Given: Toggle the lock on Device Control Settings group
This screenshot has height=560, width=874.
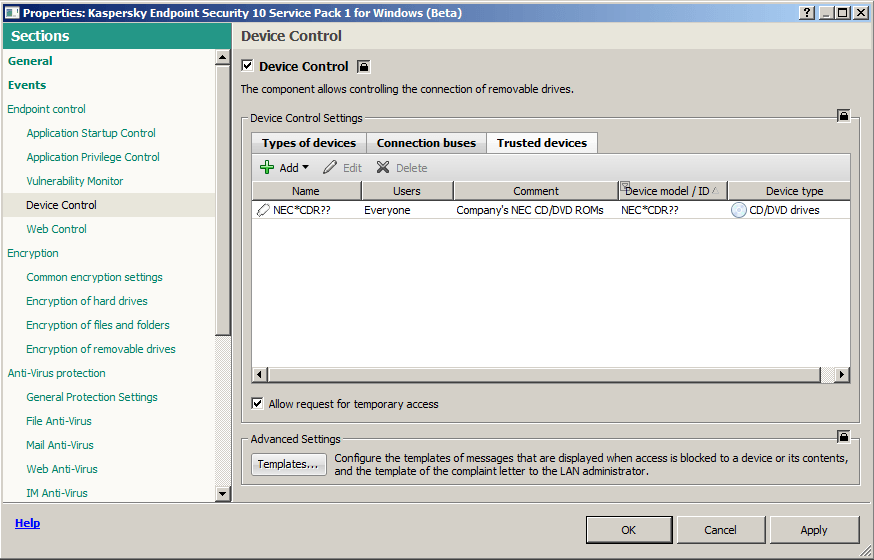Looking at the screenshot, I should (843, 116).
